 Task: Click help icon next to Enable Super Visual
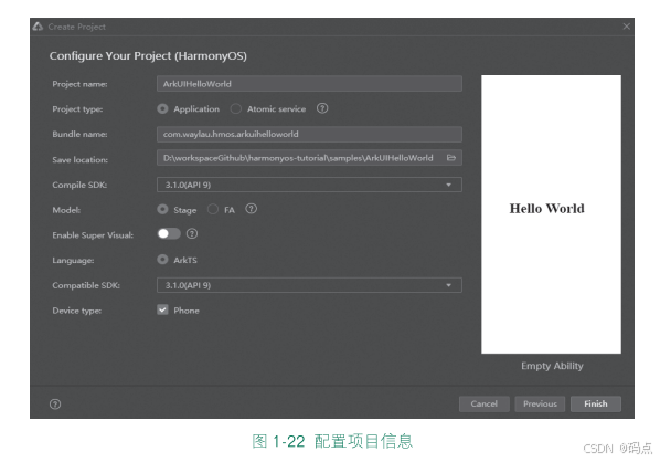tap(192, 234)
